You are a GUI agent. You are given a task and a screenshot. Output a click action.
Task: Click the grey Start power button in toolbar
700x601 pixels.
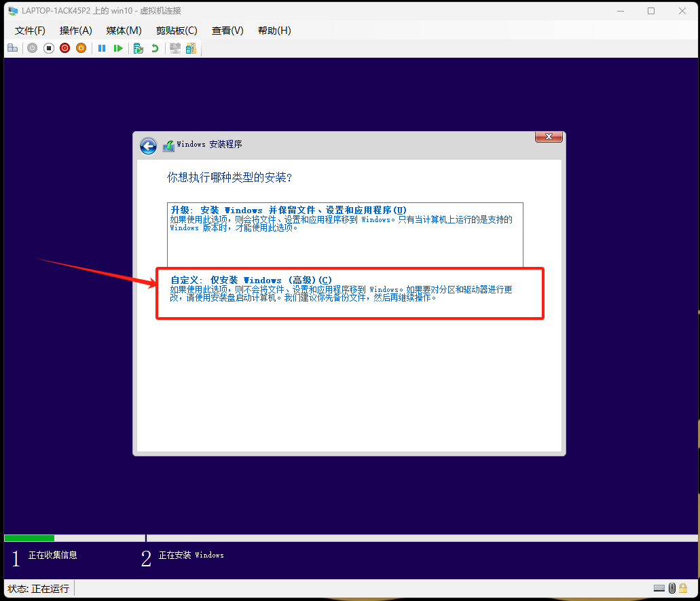tap(32, 48)
